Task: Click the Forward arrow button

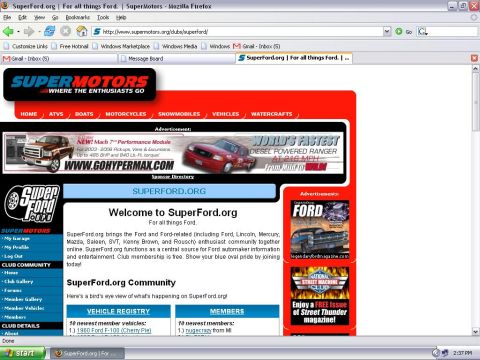Action: 29,32
